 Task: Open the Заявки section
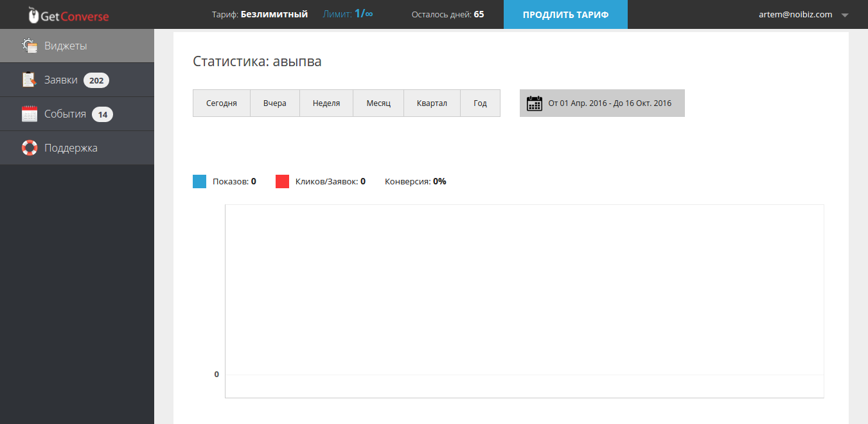pyautogui.click(x=77, y=80)
